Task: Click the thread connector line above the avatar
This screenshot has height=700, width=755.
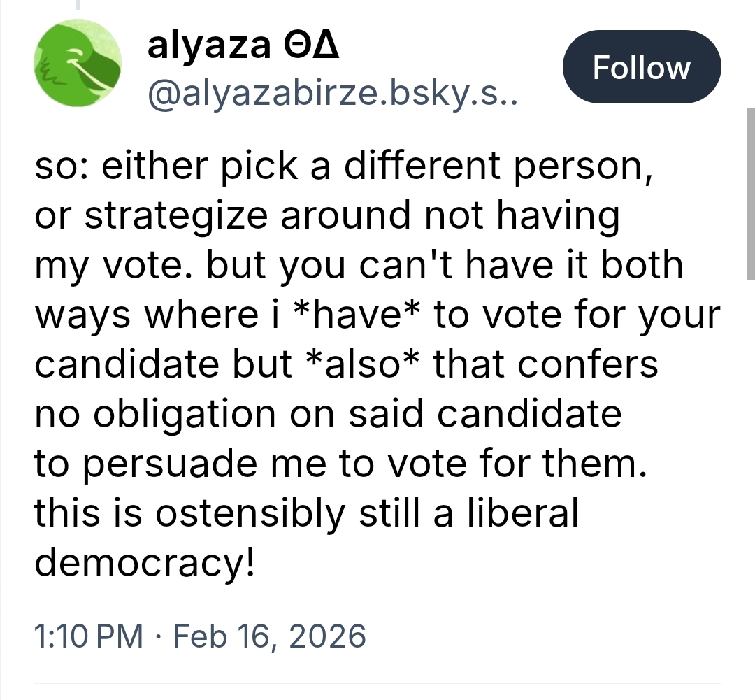Action: point(78,6)
